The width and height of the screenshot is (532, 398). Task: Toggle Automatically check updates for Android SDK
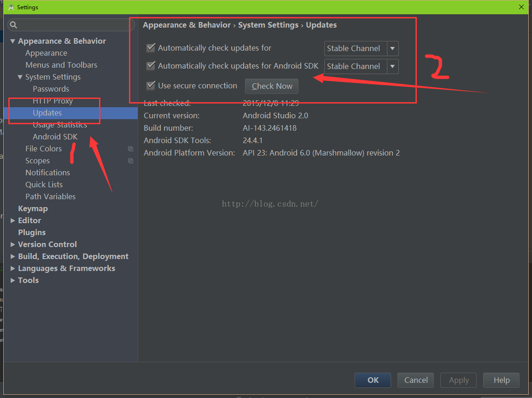point(151,66)
